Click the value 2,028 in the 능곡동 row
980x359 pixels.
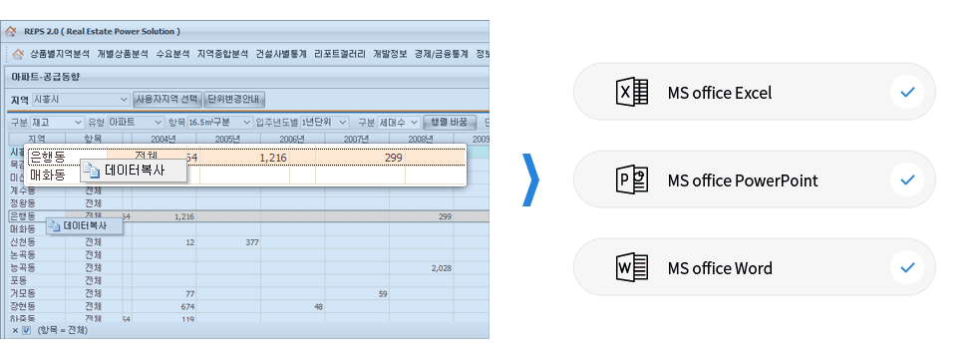(x=442, y=267)
